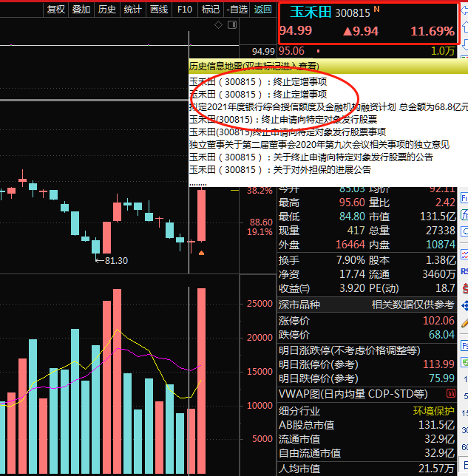Open 关于终止申请向特定对象发行股票的公告 entry
The height and width of the screenshot is (476, 468).
pyautogui.click(x=311, y=157)
